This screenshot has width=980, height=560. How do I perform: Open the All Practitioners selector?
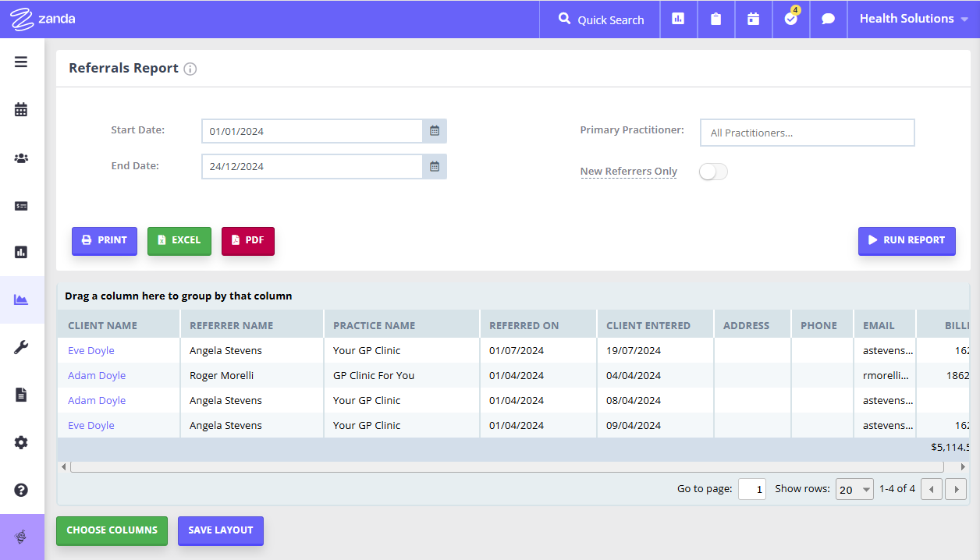(807, 133)
